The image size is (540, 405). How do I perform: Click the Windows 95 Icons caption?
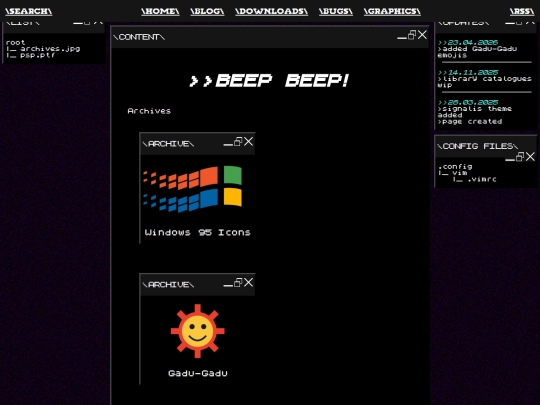coord(197,232)
